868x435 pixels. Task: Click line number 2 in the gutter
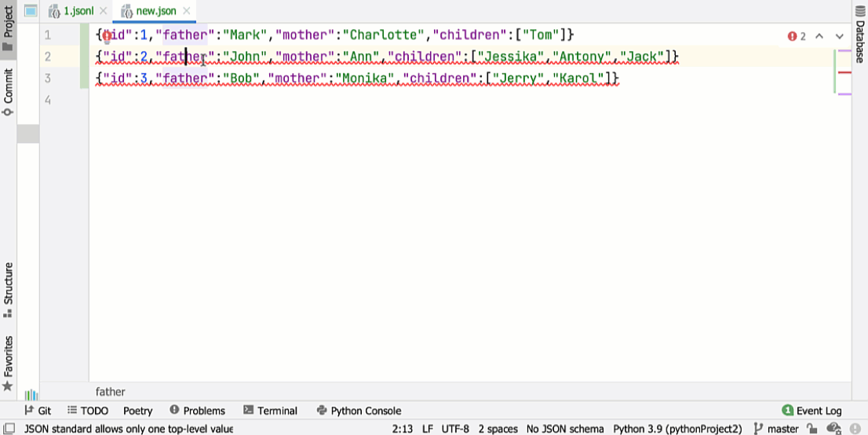click(48, 57)
